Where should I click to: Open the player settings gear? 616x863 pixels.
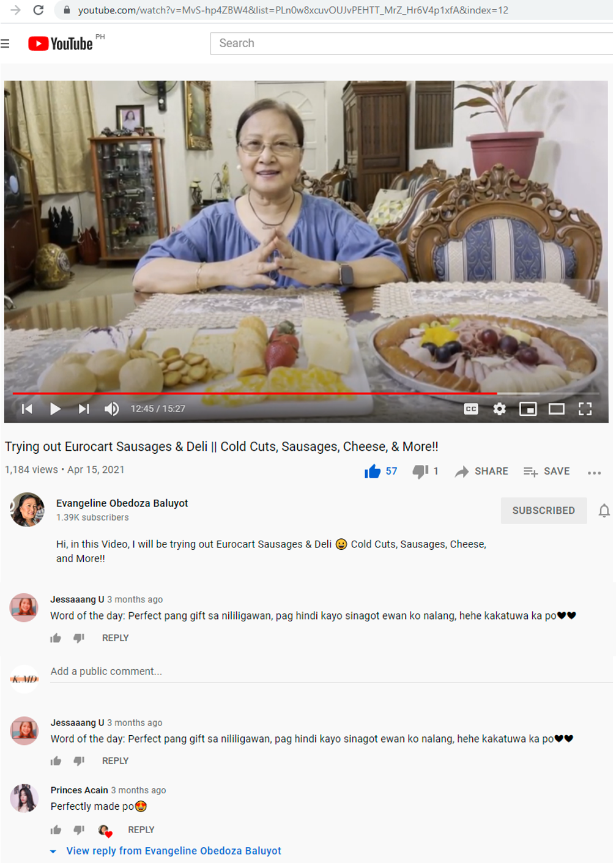(499, 409)
